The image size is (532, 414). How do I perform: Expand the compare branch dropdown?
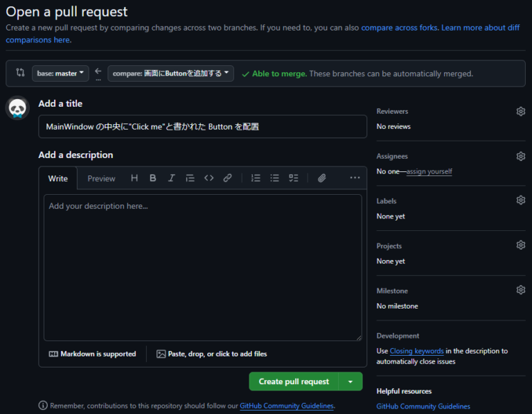click(170, 74)
